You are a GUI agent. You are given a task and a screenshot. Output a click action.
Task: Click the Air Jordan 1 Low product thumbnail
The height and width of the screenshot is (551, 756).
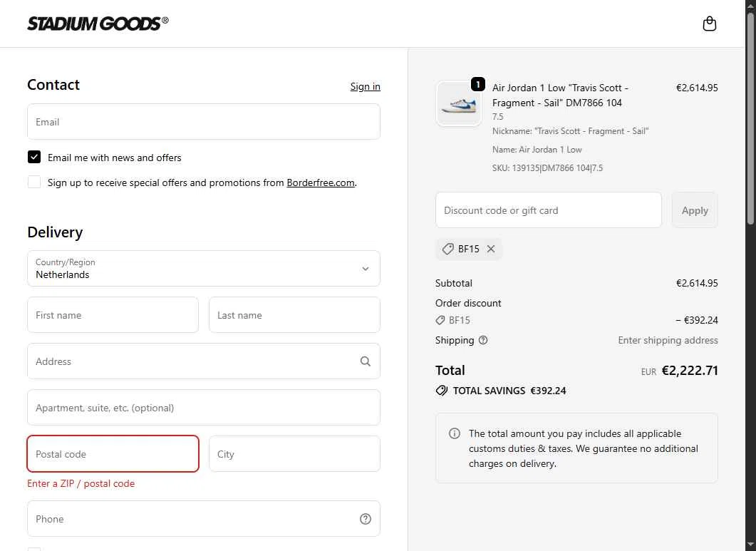[x=459, y=104]
